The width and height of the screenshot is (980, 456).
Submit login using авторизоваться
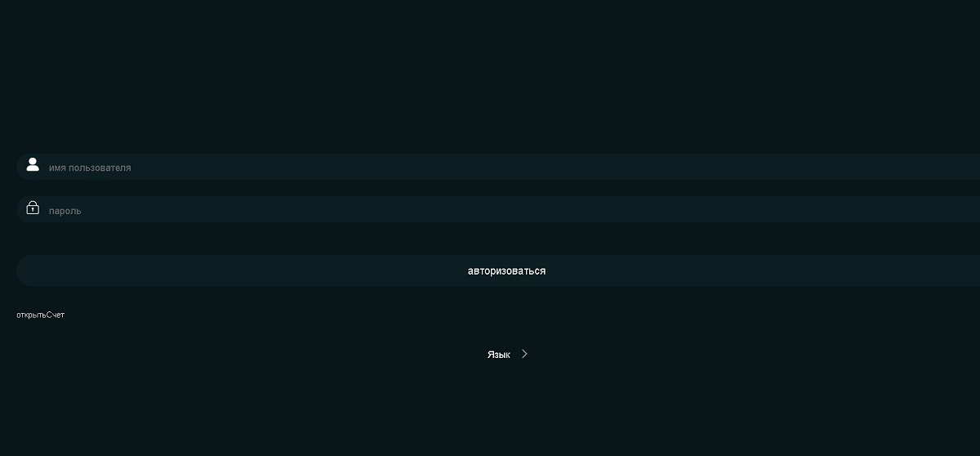click(x=506, y=270)
